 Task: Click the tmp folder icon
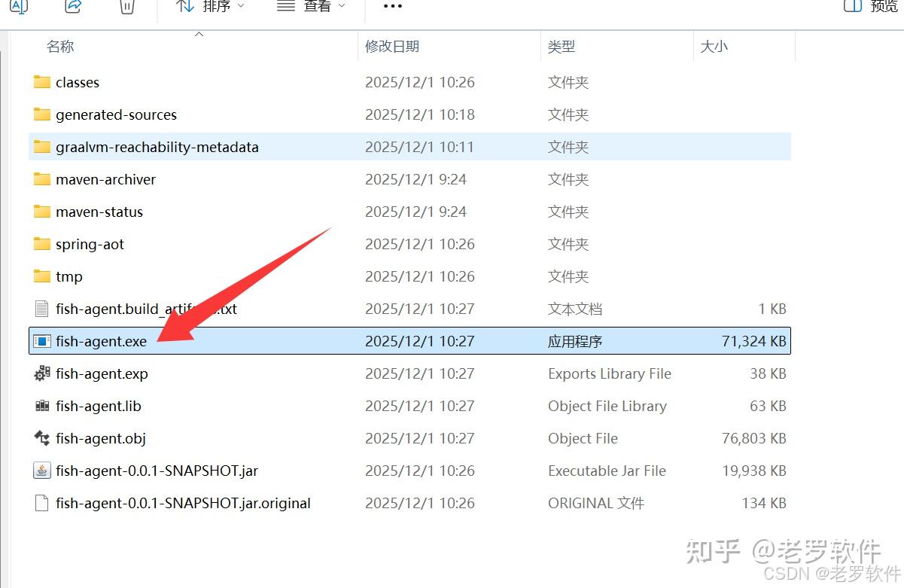(x=41, y=276)
